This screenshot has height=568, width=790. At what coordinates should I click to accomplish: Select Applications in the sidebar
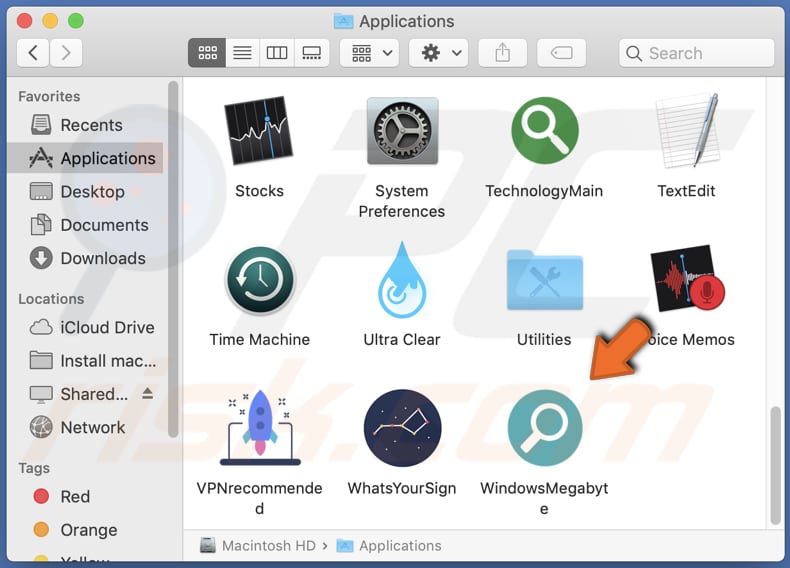86,158
